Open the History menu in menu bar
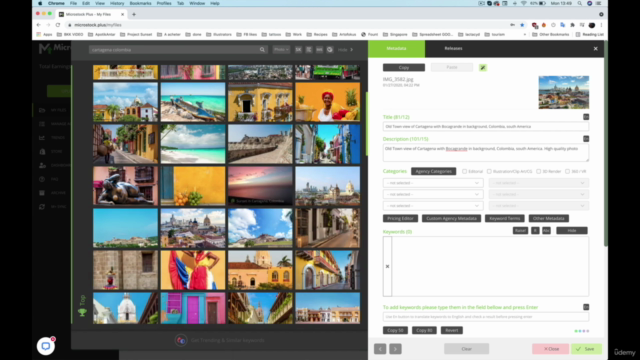This screenshot has height=360, width=640. 117,3
